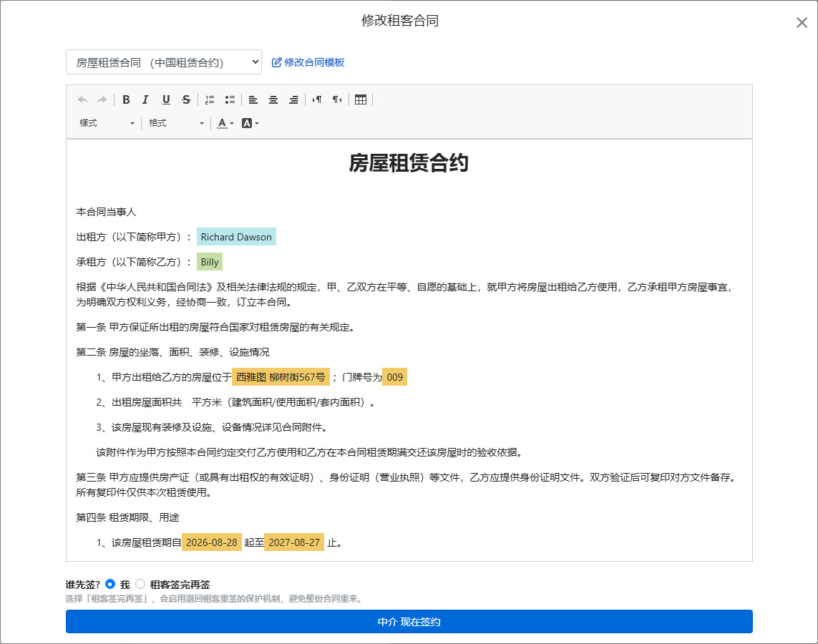The width and height of the screenshot is (818, 644).
Task: Insert a numbered list
Action: point(210,99)
